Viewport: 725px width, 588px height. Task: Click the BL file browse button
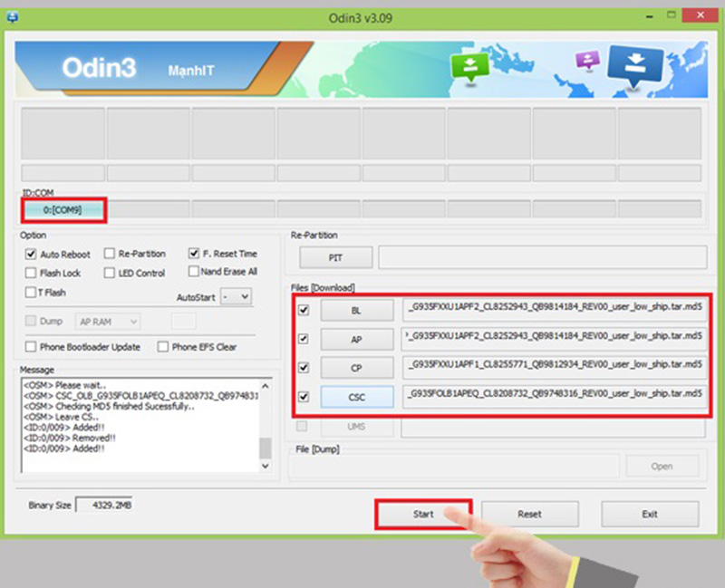coord(357,310)
